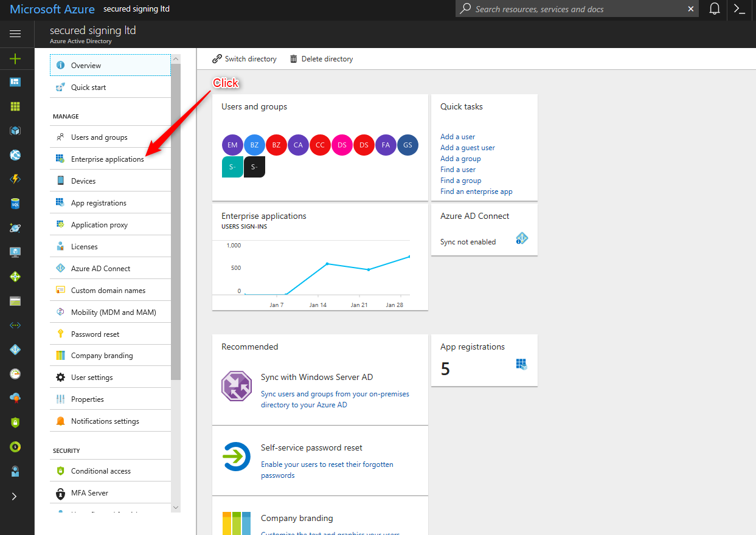
Task: Click Find an enterprise app link
Action: click(476, 192)
